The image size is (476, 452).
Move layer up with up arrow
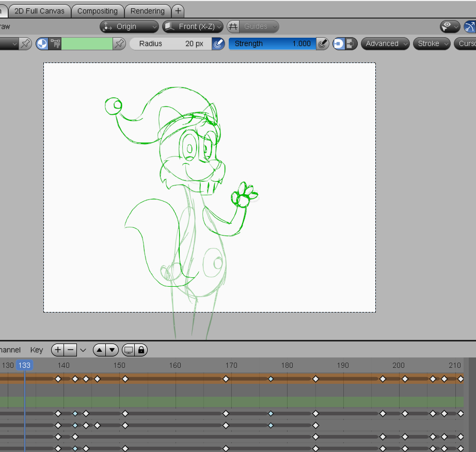pyautogui.click(x=100, y=350)
